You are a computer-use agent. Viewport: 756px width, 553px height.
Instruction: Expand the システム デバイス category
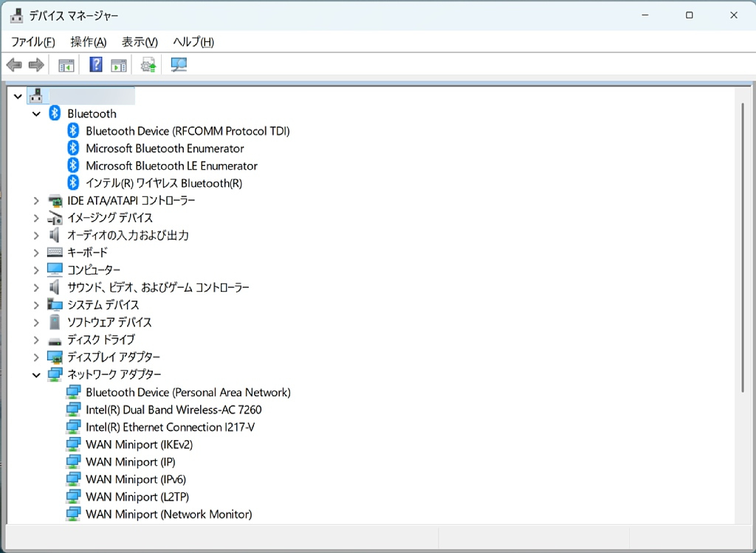(x=36, y=305)
